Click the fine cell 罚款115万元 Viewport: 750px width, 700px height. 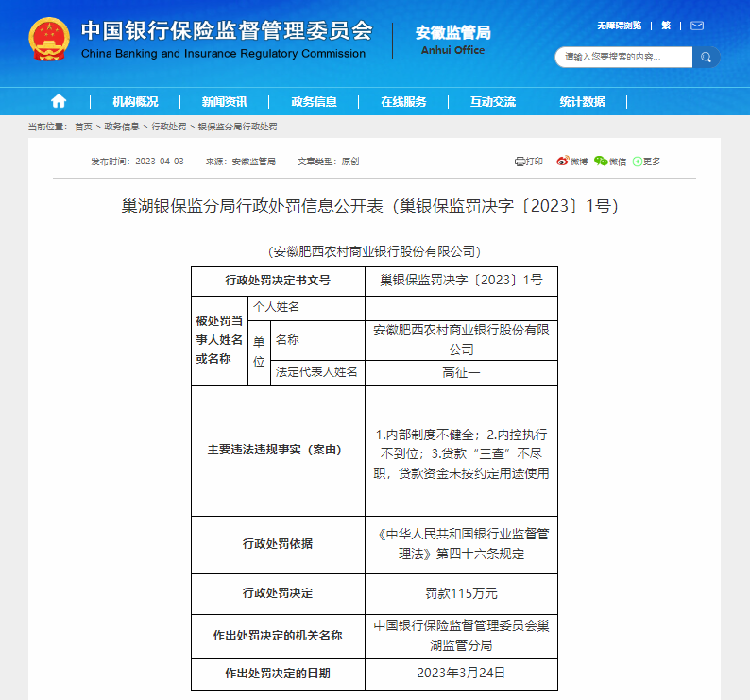(461, 594)
